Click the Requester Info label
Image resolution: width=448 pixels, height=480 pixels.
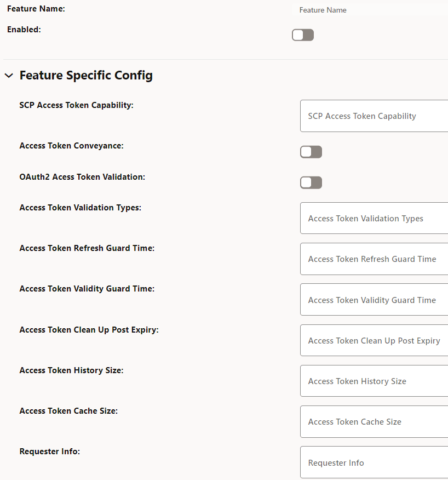pos(50,451)
